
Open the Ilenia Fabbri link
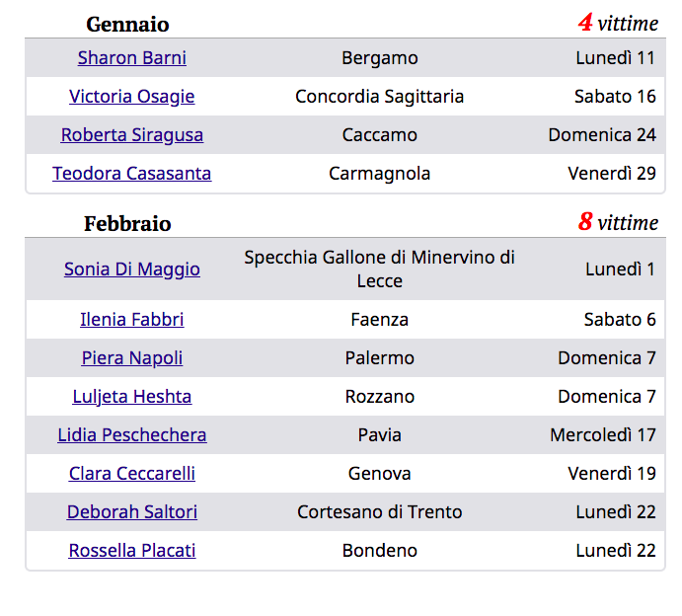pyautogui.click(x=131, y=320)
